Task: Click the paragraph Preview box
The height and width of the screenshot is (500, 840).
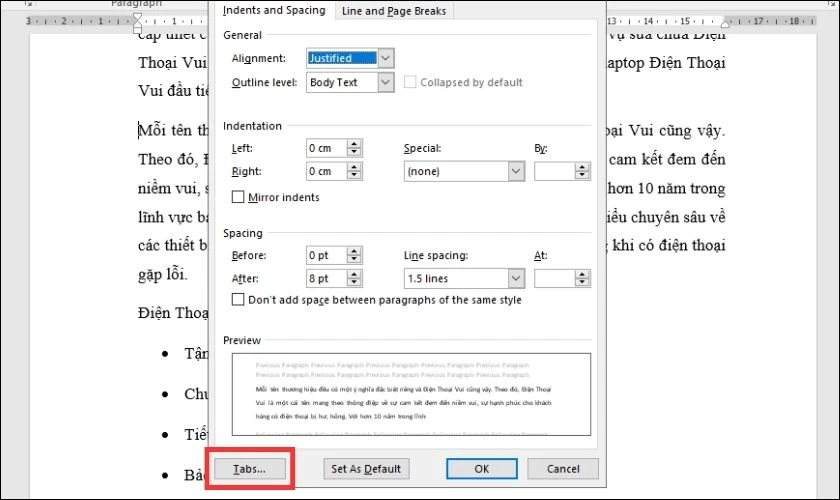Action: coord(411,394)
